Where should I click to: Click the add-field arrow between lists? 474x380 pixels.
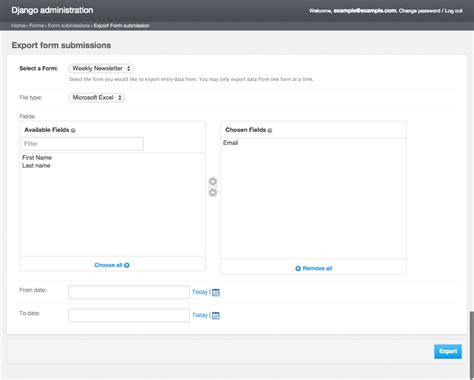[x=213, y=181]
